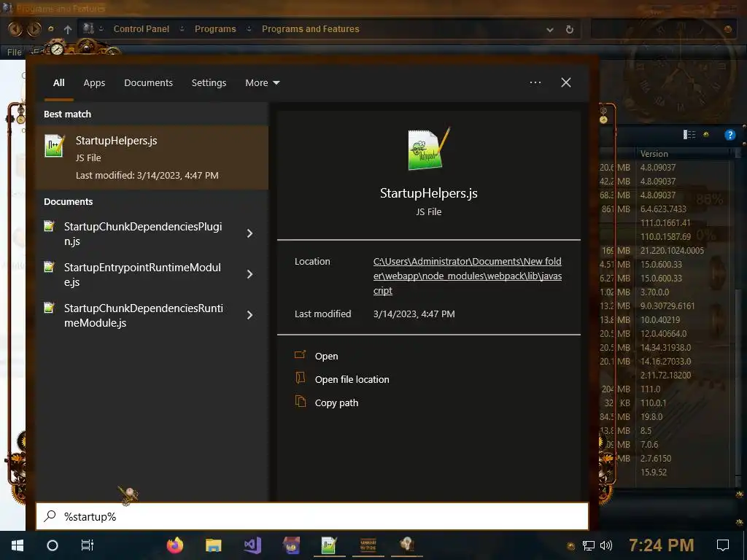Click Programs and Features breadcrumb
Screen dimensions: 747x560
[x=311, y=29]
